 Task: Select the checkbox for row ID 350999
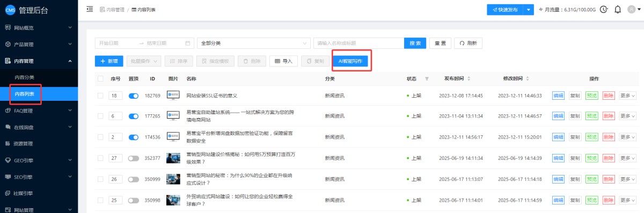(100, 179)
